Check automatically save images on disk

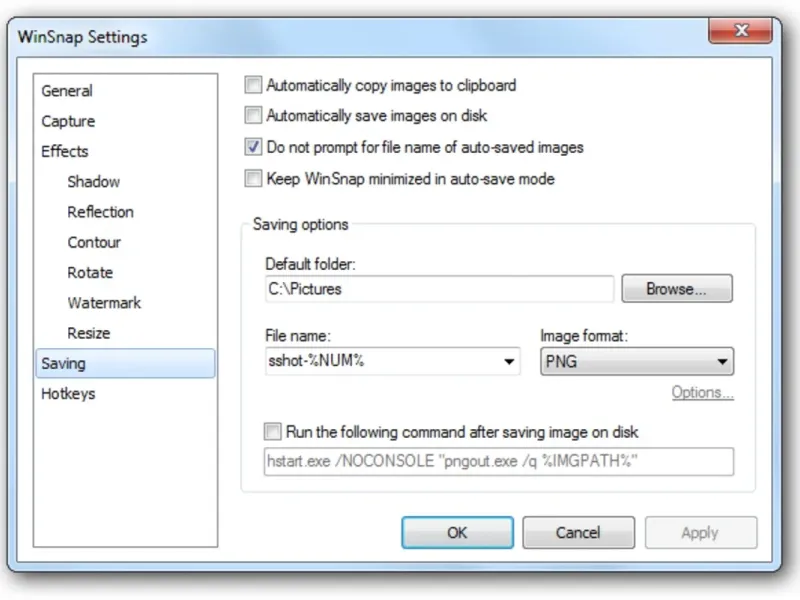(x=254, y=116)
